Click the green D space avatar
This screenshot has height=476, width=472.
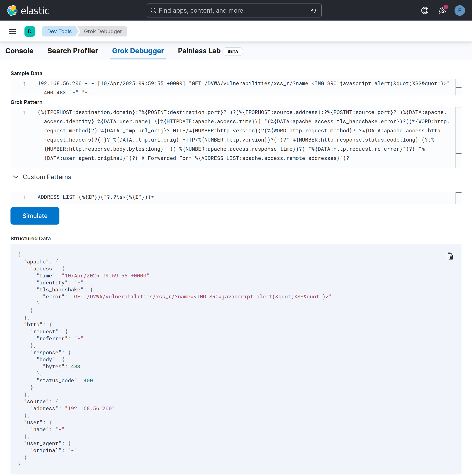click(29, 31)
